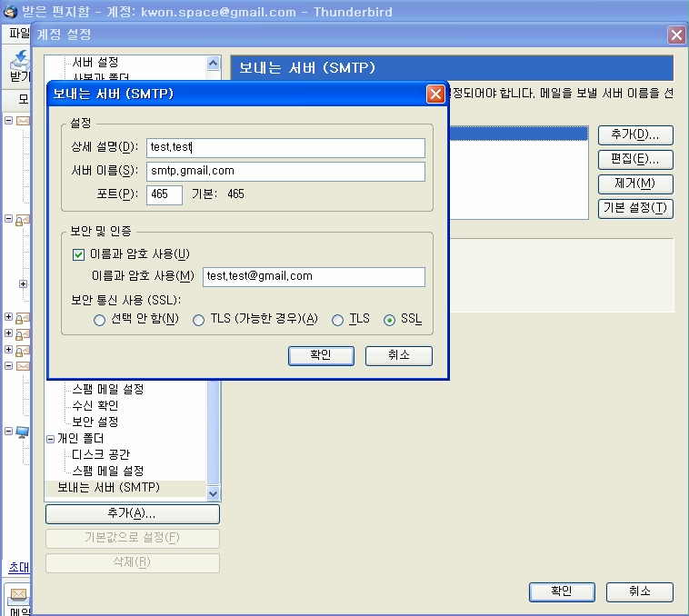Collapse the 개인 폴더 tree node
The width and height of the screenshot is (689, 616).
[51, 439]
